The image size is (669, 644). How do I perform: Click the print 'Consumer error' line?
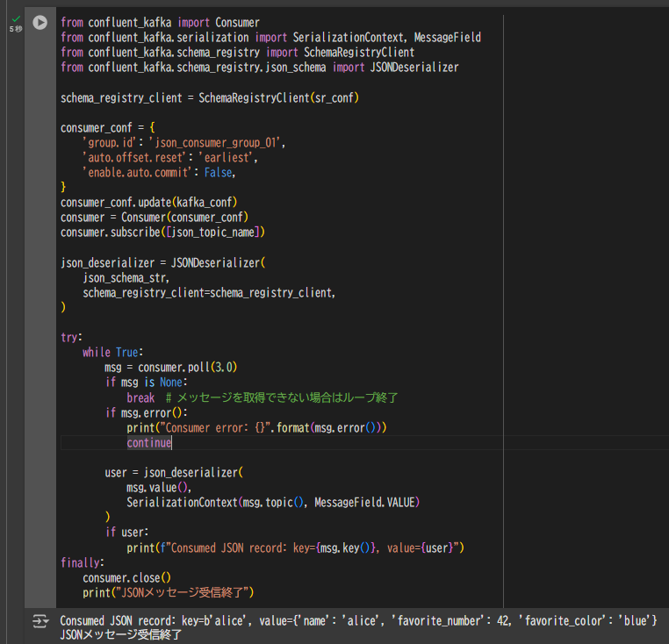tap(256, 428)
